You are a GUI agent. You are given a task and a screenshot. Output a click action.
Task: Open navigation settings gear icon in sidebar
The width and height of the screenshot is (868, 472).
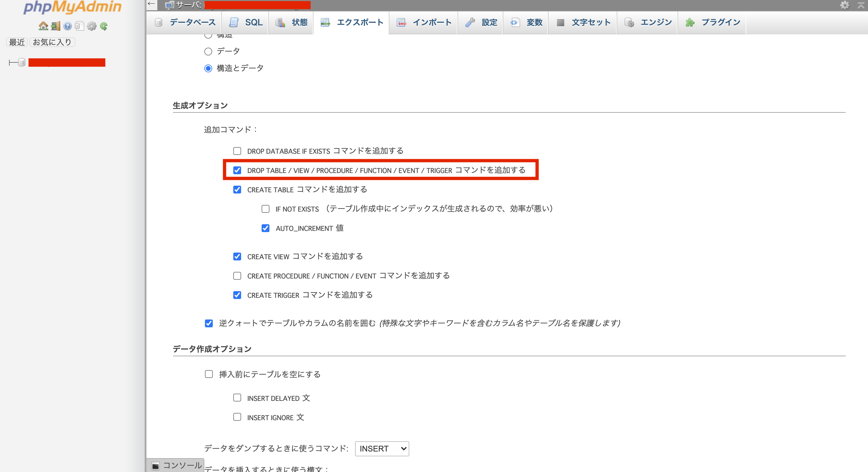tap(92, 26)
